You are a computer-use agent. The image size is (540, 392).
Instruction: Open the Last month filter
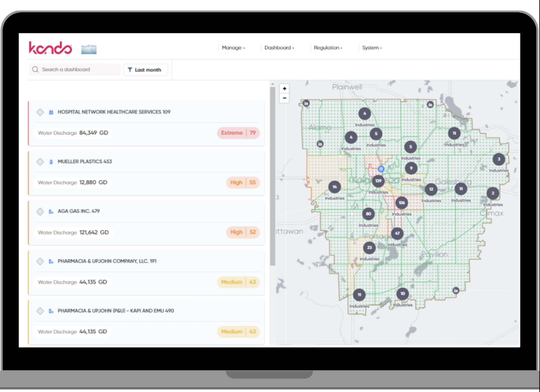pos(145,70)
